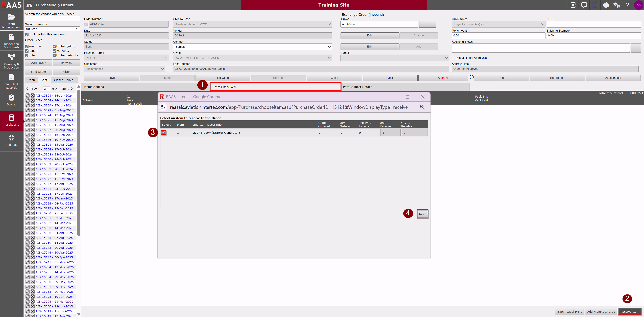Open the Payment Terms dropdown
The height and width of the screenshot is (317, 644).
click(x=126, y=58)
